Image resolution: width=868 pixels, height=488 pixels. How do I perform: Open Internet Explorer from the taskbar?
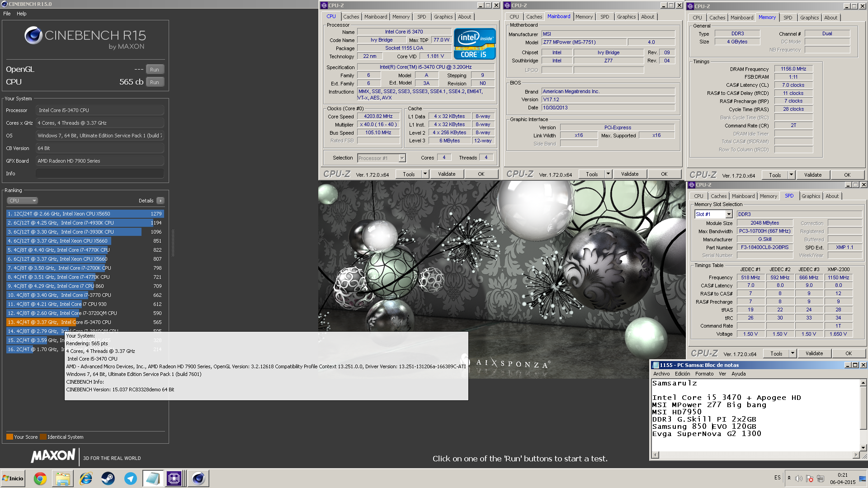pos(85,479)
